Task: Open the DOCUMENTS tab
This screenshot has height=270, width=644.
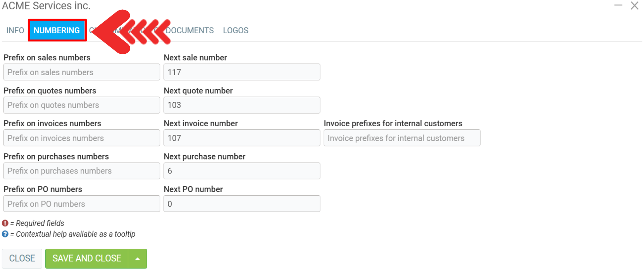Action: pos(190,30)
